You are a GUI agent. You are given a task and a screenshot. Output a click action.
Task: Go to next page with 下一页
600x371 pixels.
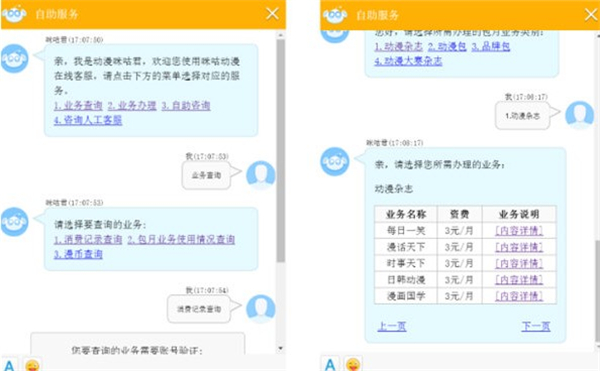pos(536,326)
